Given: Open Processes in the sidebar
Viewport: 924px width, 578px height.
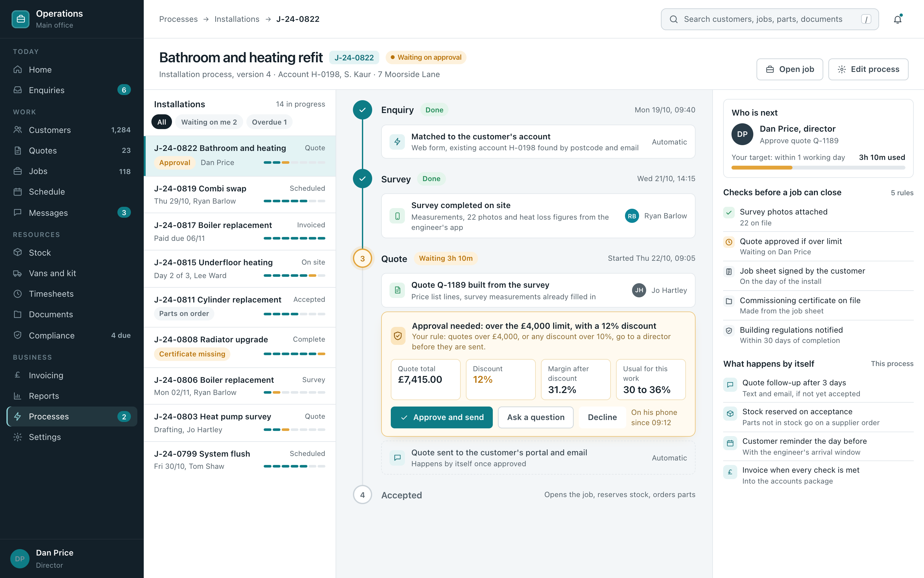Looking at the screenshot, I should coord(72,416).
